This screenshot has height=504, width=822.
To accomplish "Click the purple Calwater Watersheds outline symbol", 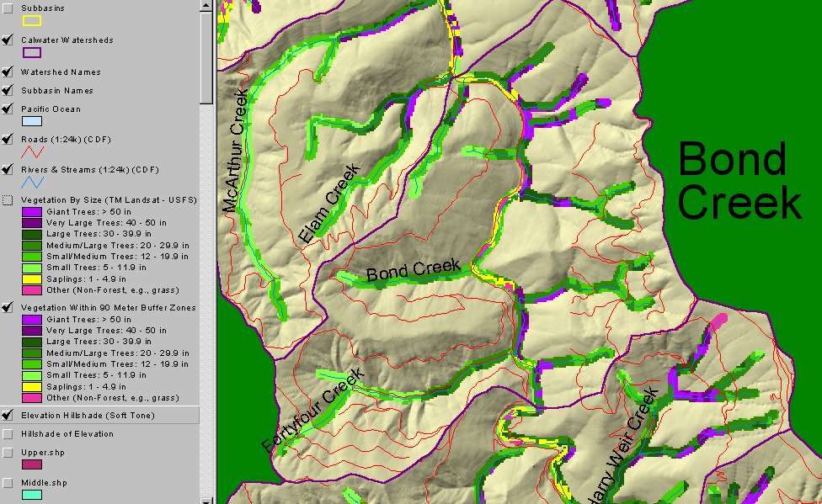I will click(x=31, y=52).
